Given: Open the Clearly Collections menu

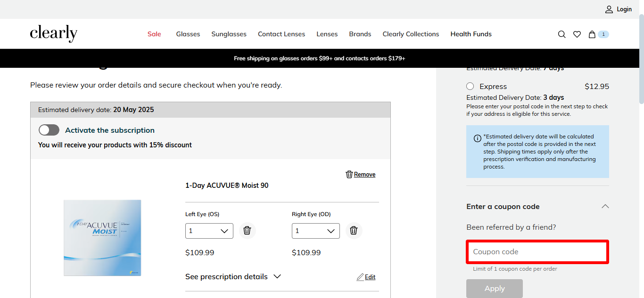Looking at the screenshot, I should click(x=411, y=34).
